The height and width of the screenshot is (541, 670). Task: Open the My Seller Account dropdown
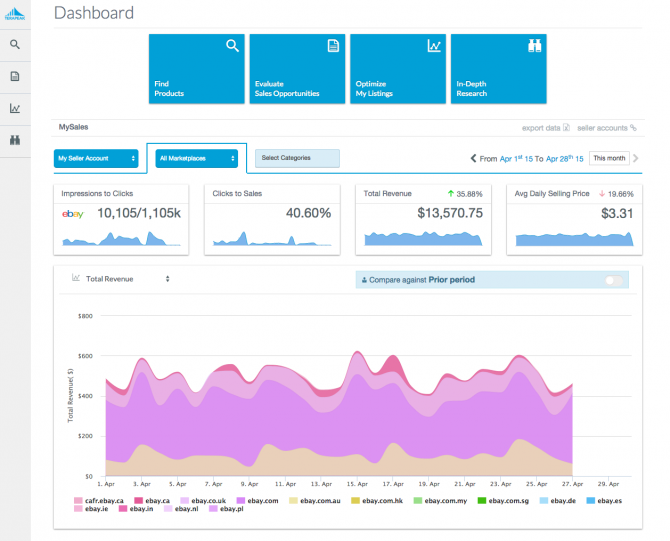click(96, 158)
